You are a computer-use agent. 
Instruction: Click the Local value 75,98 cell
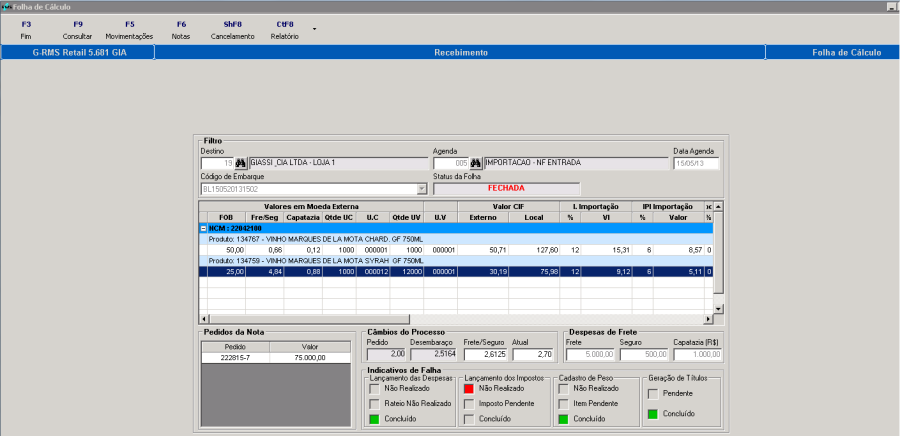[534, 272]
